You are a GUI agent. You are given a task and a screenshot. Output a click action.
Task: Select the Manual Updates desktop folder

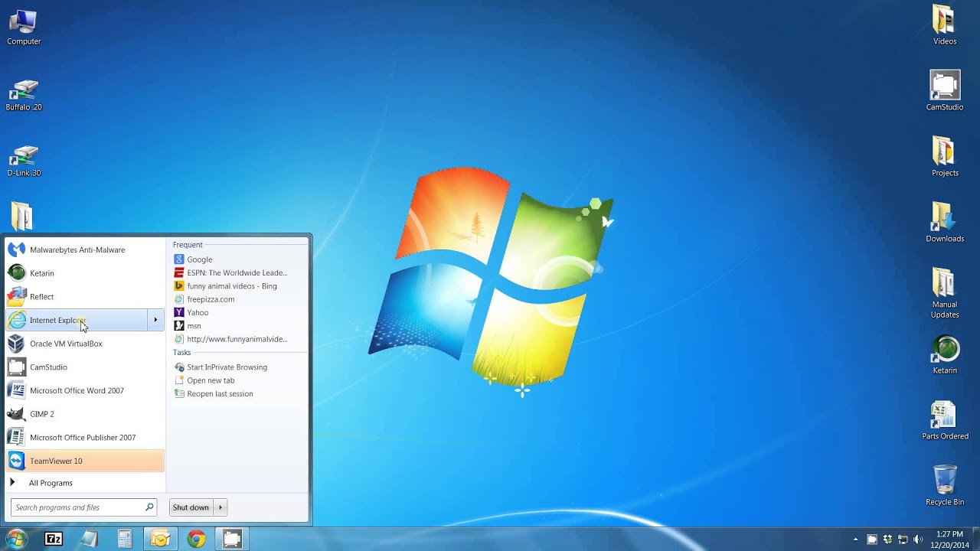[x=945, y=294]
